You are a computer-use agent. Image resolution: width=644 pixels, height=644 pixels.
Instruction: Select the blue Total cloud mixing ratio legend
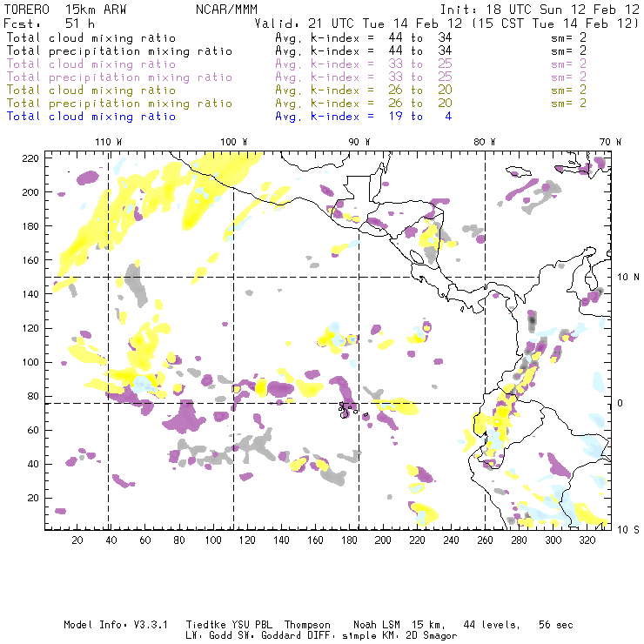(91, 117)
